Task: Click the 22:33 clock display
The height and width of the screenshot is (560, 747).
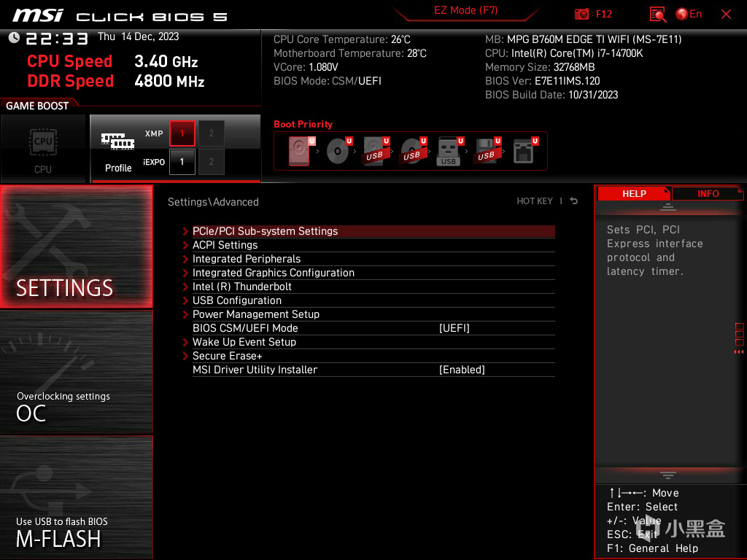Action: click(57, 38)
